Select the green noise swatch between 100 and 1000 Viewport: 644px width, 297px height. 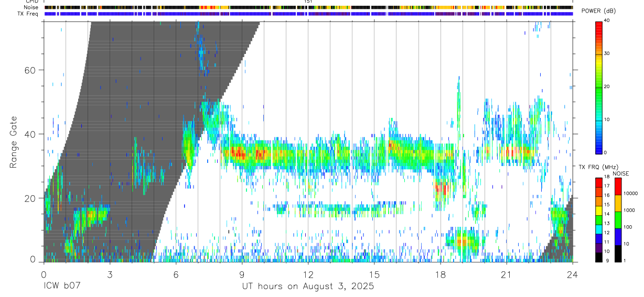tap(618, 220)
